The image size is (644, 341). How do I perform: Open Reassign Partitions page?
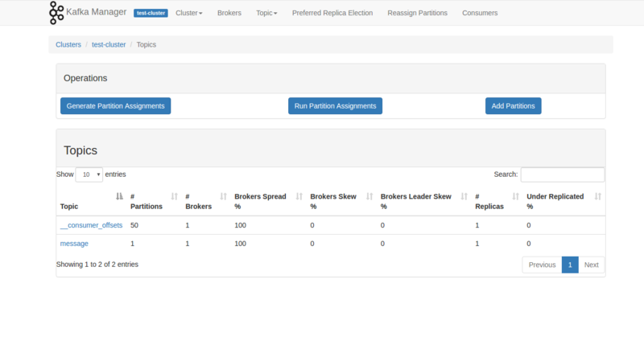417,13
